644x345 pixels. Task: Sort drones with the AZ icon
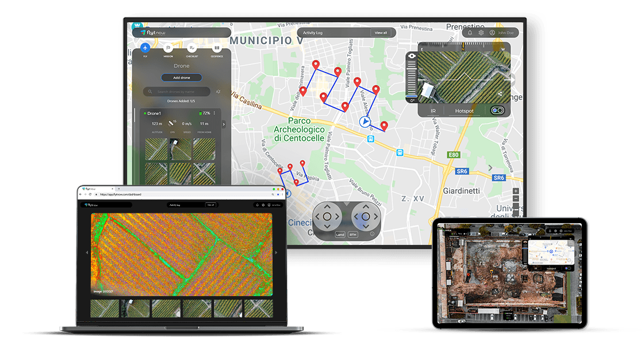[218, 91]
